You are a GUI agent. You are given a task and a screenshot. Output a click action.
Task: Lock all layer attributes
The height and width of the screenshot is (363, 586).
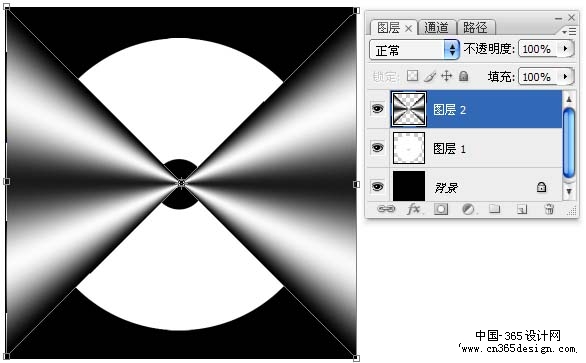click(463, 76)
